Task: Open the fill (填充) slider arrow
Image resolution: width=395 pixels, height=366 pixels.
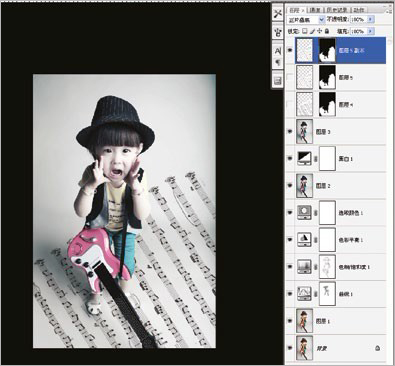Action: (x=371, y=31)
